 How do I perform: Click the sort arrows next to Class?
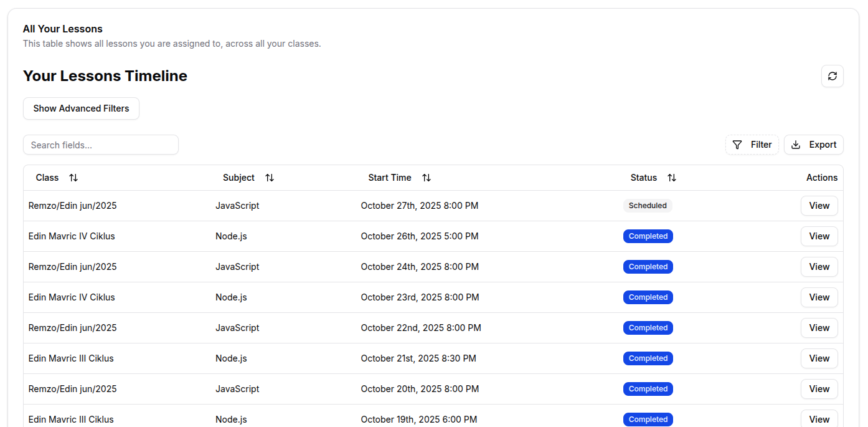pyautogui.click(x=73, y=178)
